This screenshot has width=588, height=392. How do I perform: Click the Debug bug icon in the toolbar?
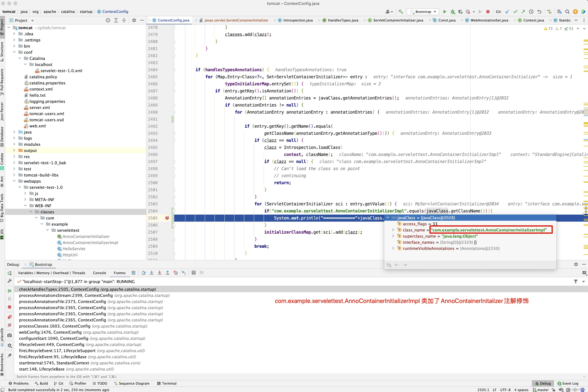pyautogui.click(x=453, y=12)
